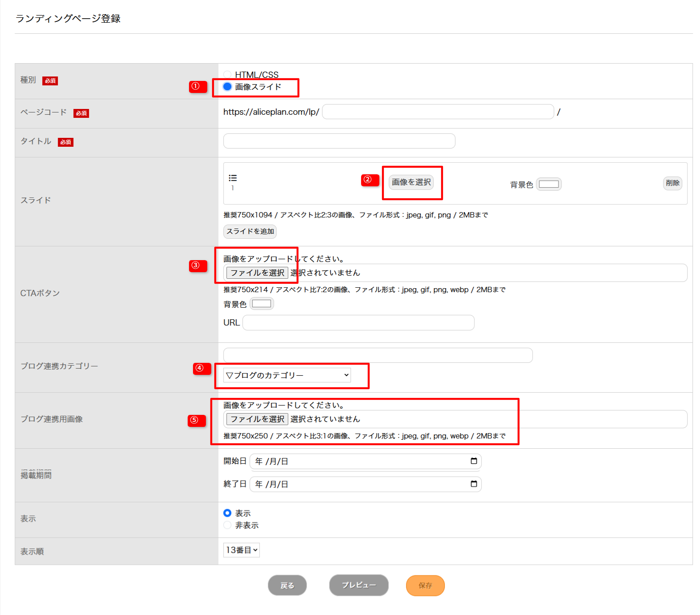The image size is (700, 615).
Task: Open the start date calendar picker icon
Action: [474, 461]
